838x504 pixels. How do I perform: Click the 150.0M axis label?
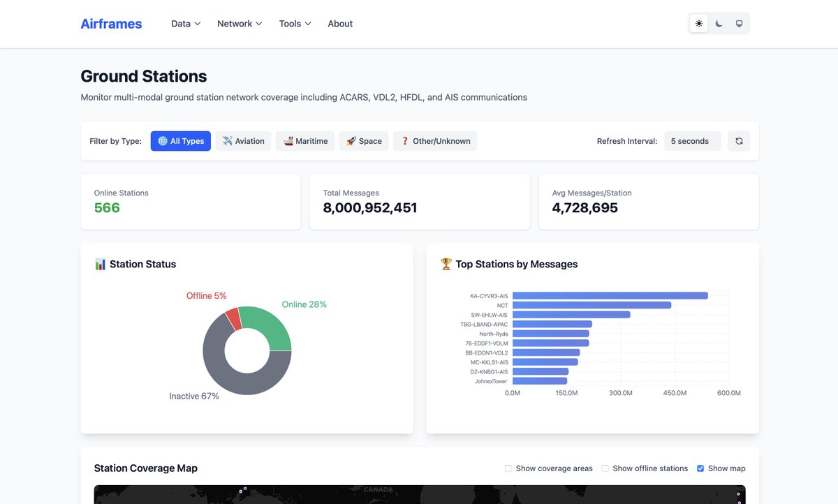(566, 393)
